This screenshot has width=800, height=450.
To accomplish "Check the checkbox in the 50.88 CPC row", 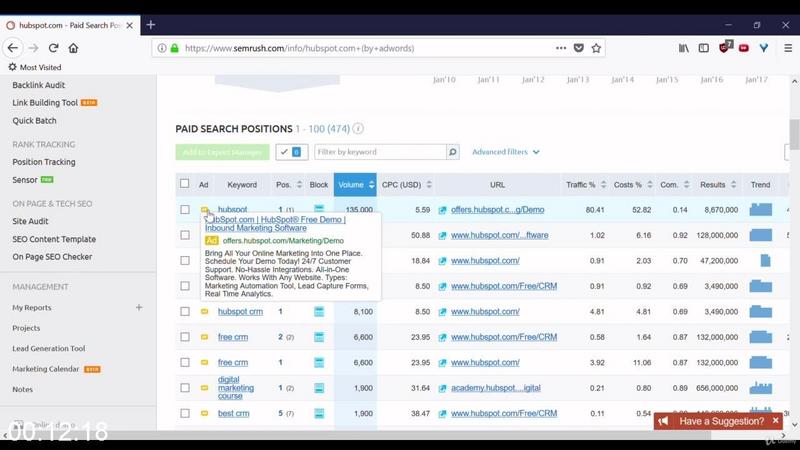I will tap(185, 235).
